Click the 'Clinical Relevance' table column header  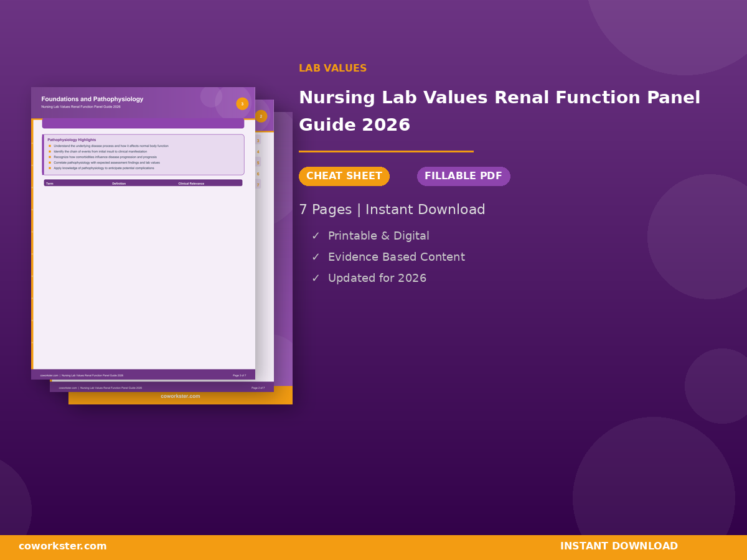(191, 184)
